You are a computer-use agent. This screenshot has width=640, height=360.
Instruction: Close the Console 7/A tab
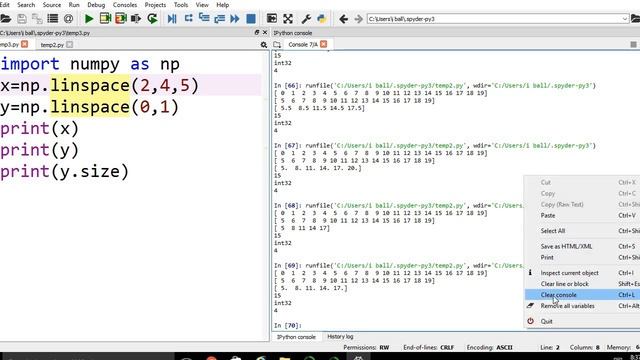tap(324, 44)
